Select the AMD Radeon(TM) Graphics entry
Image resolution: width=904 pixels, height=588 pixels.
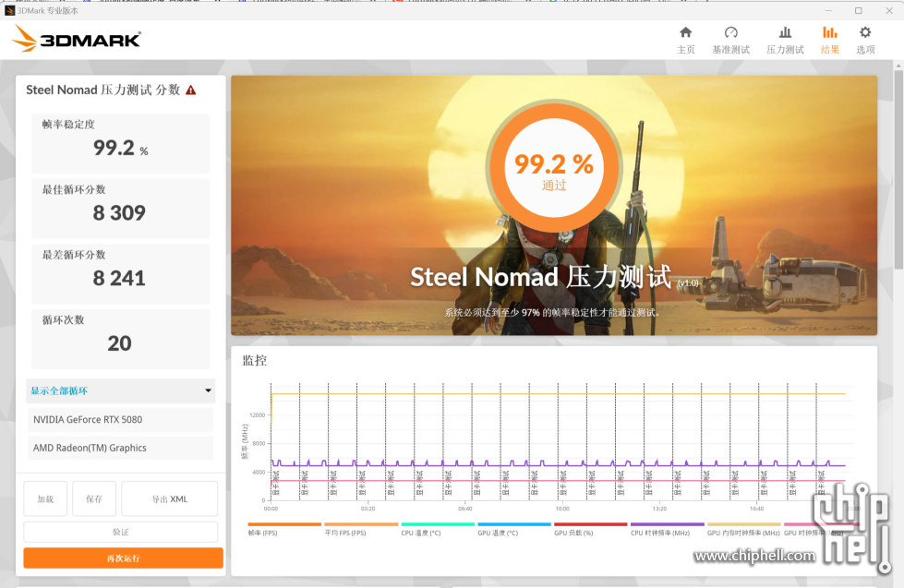point(120,448)
